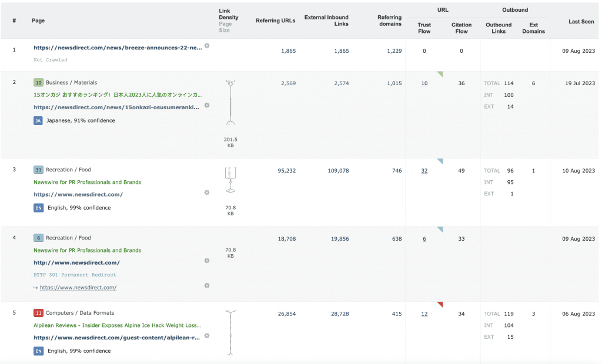The width and height of the screenshot is (602, 364).
Task: Click HTTP 301 Permanent Redirect text
Action: click(75, 275)
